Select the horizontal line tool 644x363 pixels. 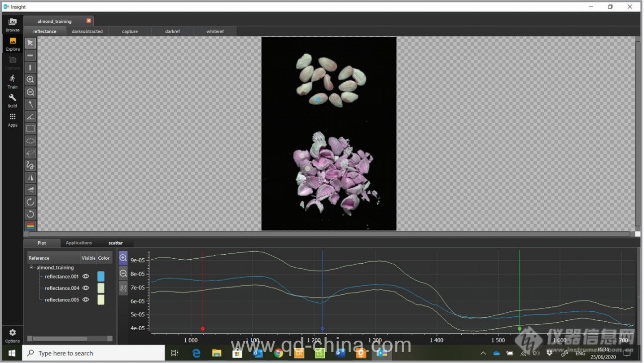[30, 55]
